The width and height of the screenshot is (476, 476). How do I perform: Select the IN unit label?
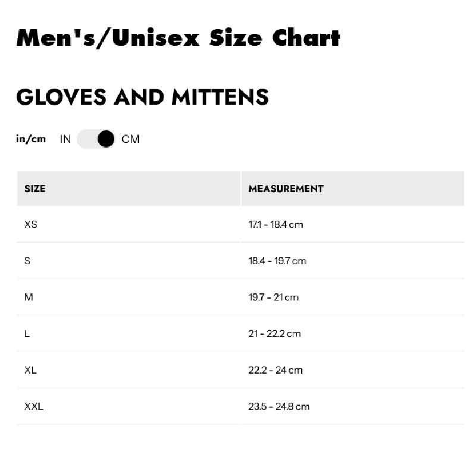coord(65,139)
